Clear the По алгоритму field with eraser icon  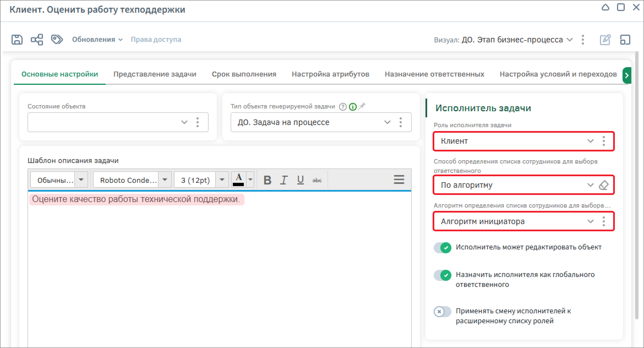[x=604, y=185]
